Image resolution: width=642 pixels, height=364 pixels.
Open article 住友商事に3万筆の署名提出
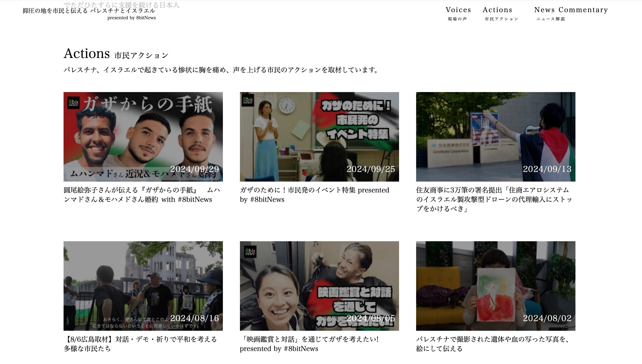494,199
